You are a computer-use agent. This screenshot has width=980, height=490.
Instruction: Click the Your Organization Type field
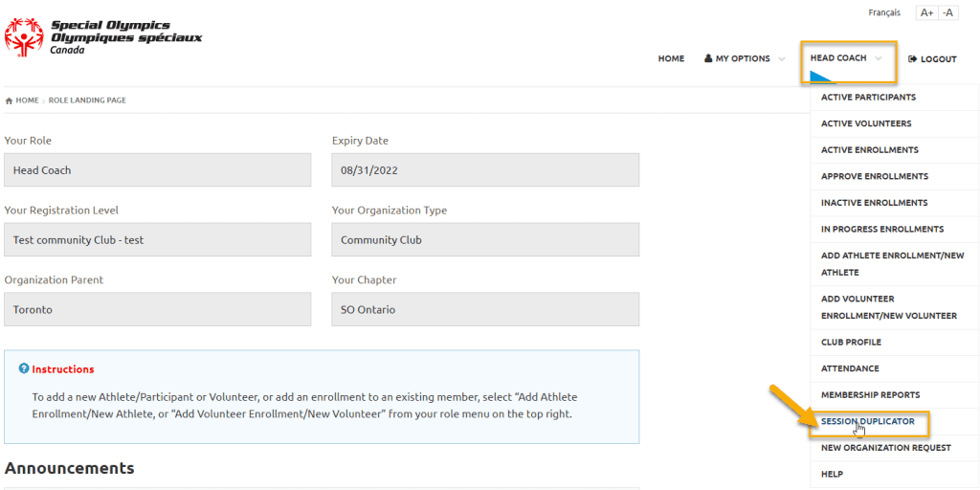coord(485,240)
